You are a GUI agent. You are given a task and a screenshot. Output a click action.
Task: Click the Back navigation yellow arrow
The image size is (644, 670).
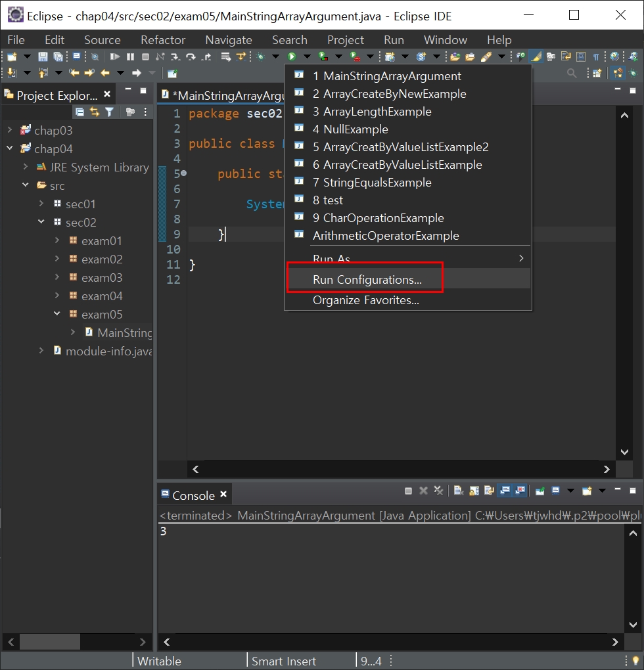[x=105, y=73]
